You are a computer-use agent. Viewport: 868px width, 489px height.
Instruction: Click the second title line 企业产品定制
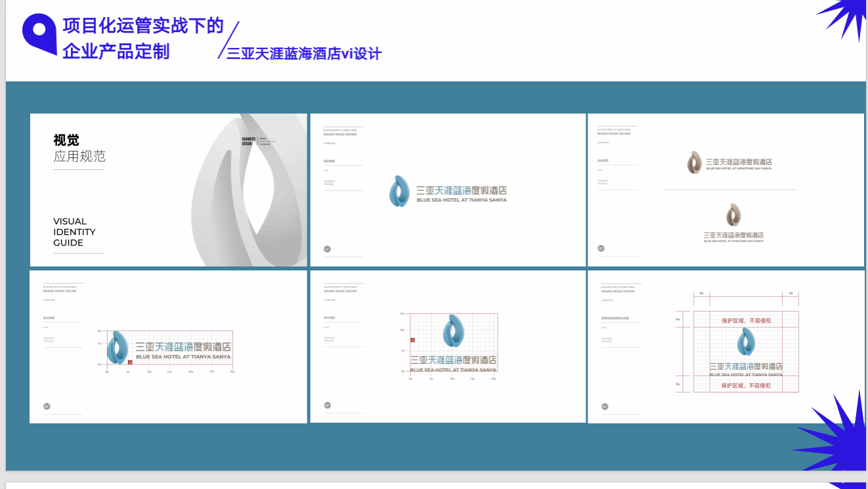point(116,51)
